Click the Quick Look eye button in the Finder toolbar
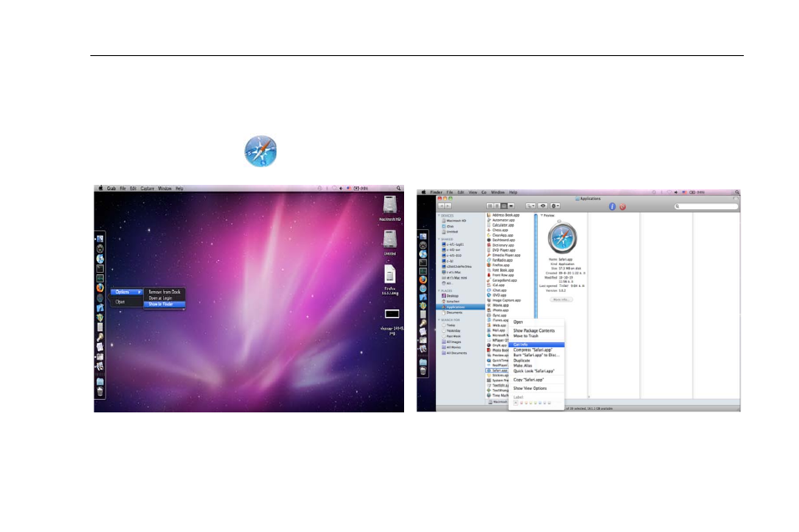The image size is (799, 532). point(543,206)
